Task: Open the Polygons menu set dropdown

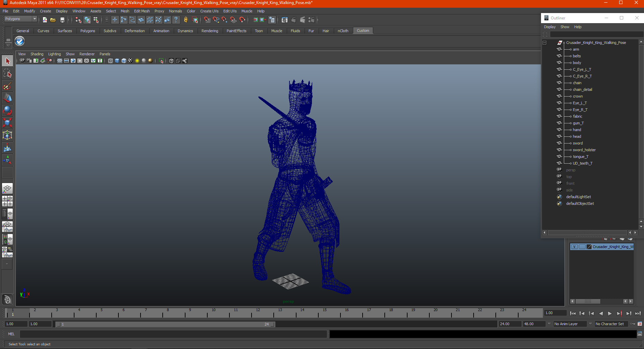Action: 20,19
